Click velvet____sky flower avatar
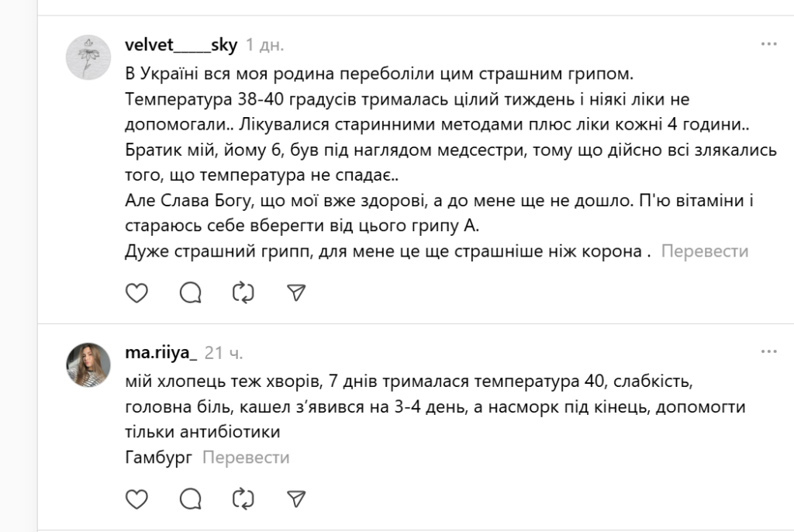This screenshot has width=794, height=532. (87, 57)
